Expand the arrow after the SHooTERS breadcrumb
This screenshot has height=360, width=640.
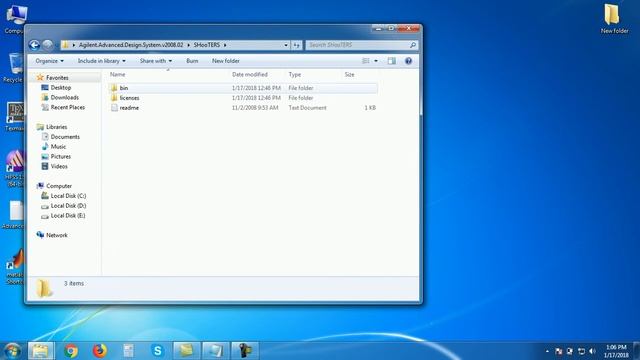(x=225, y=45)
